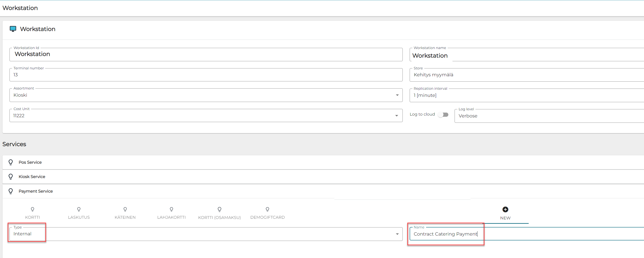
Task: Expand the Pos Service row
Action: click(30, 162)
